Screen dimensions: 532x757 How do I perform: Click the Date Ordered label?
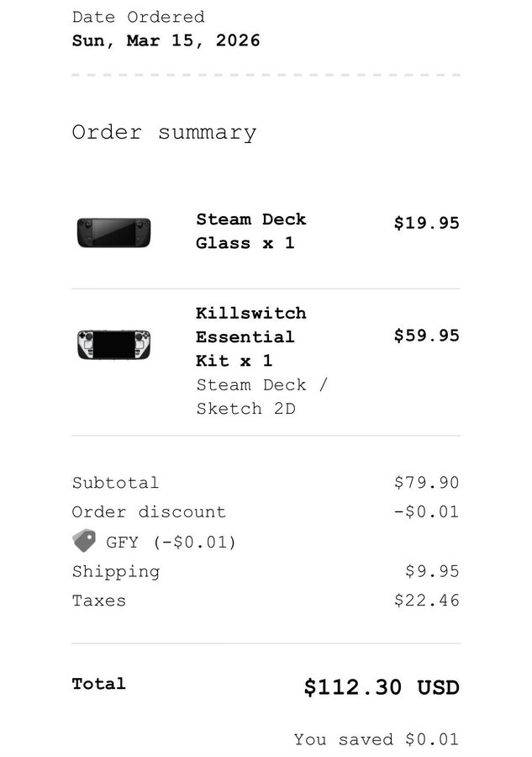click(x=138, y=17)
